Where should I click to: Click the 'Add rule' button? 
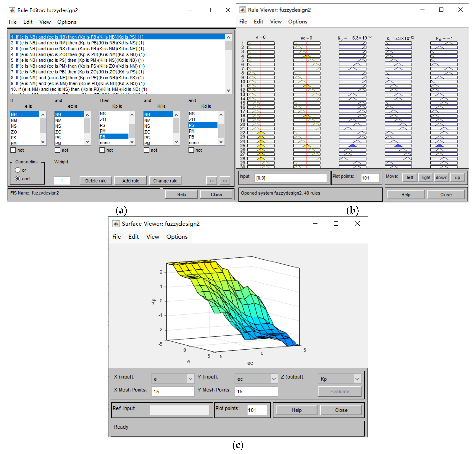[x=130, y=181]
